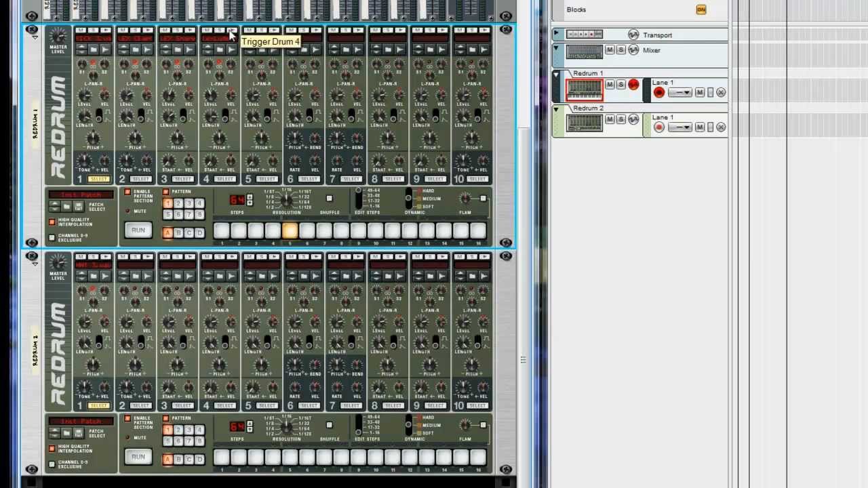Select pattern 6 on Redrum 1
Viewport: 868px width, 488px height.
pos(178,214)
